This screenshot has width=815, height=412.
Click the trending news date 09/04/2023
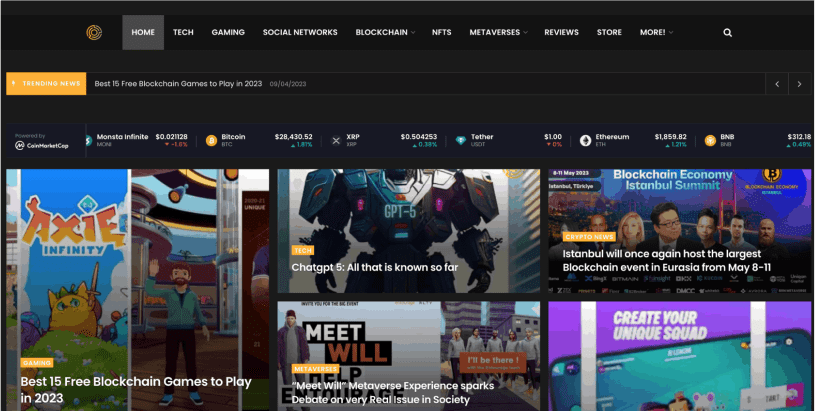[x=287, y=84]
